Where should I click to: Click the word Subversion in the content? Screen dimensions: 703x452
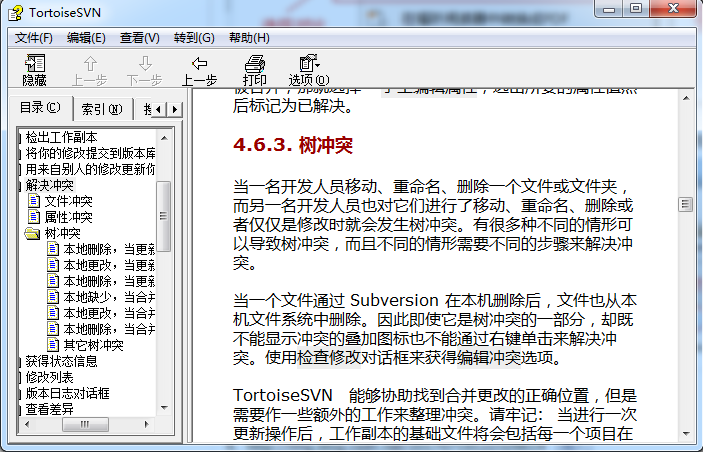tap(394, 300)
